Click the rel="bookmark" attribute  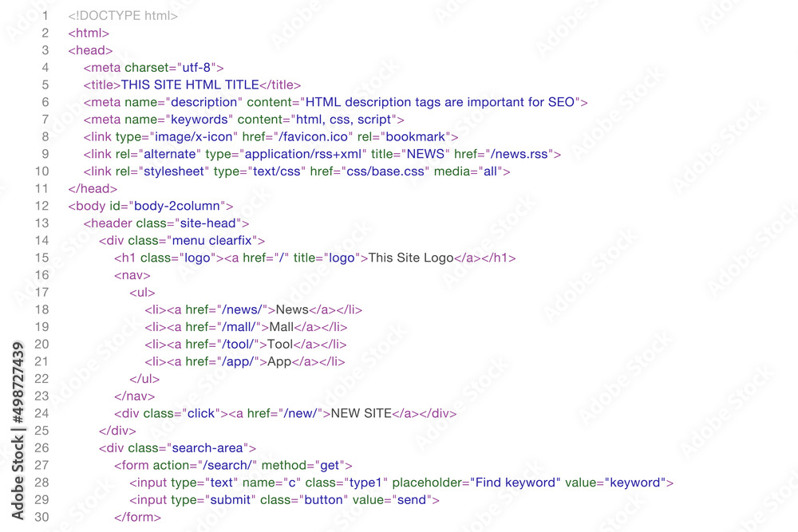pos(404,137)
